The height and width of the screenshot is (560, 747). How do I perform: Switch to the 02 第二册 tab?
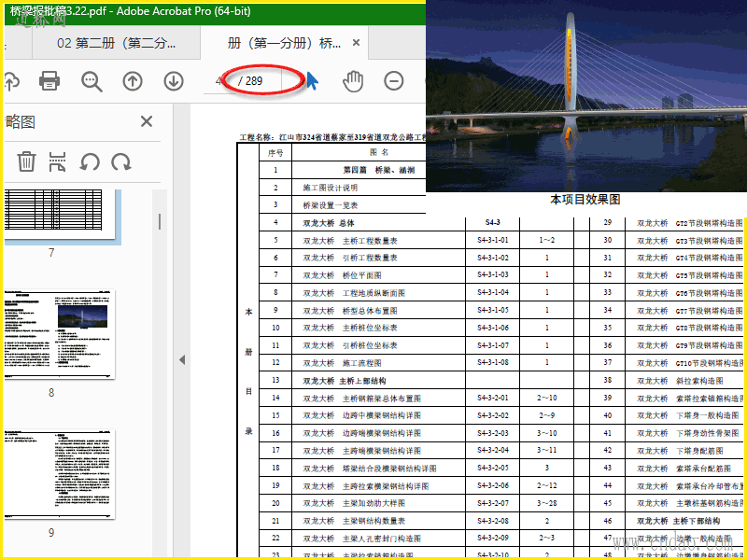click(x=116, y=43)
